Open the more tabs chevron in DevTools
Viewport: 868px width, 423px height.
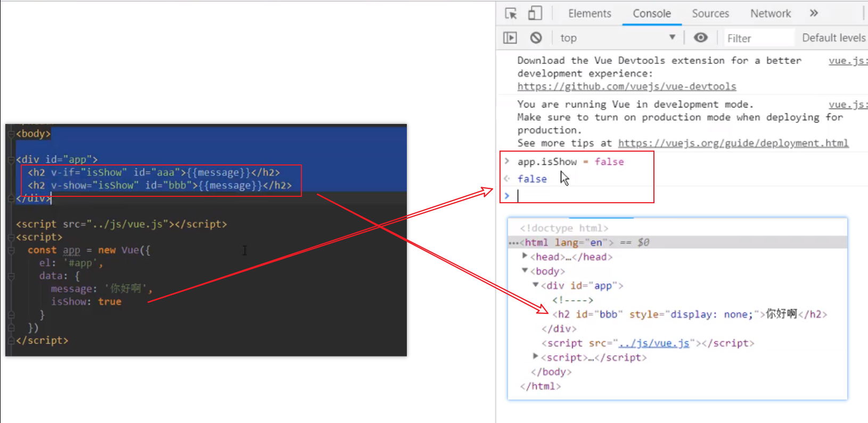point(814,13)
